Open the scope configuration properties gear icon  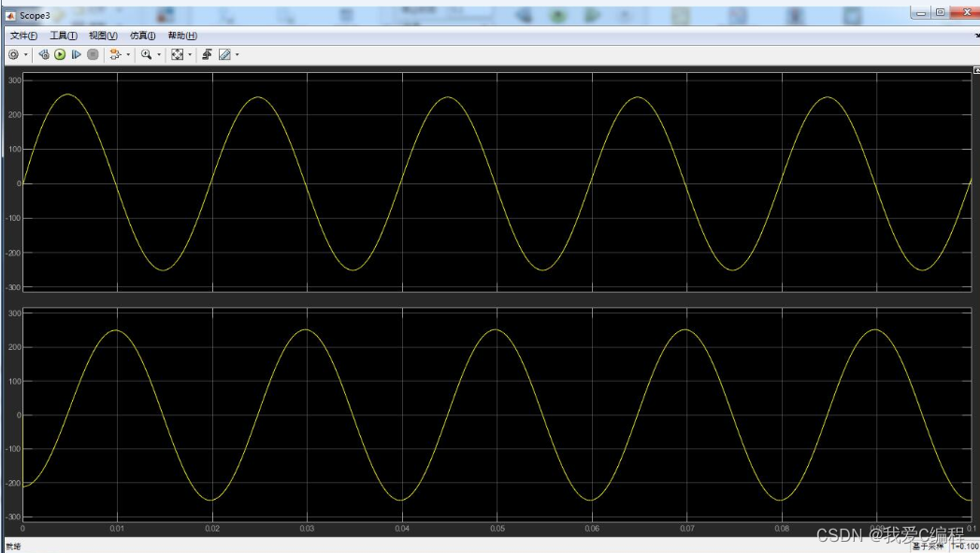point(13,55)
